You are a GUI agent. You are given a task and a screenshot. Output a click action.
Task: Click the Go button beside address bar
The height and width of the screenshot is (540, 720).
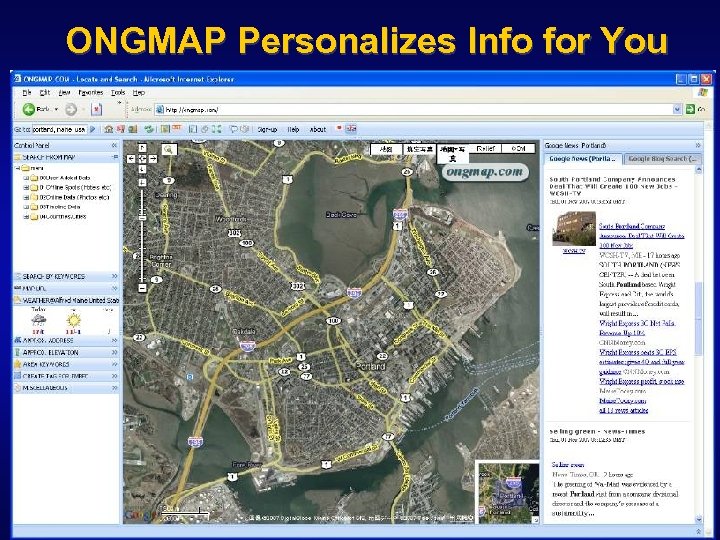(x=695, y=109)
